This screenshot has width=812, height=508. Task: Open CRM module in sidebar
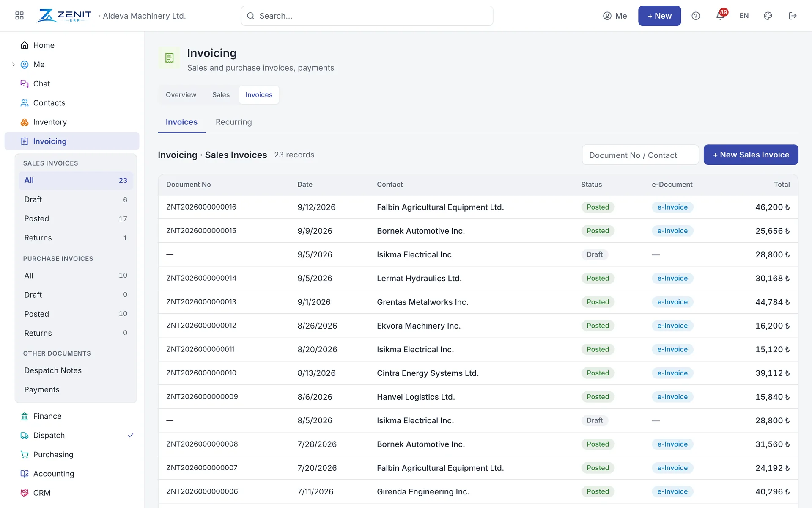pos(72,493)
